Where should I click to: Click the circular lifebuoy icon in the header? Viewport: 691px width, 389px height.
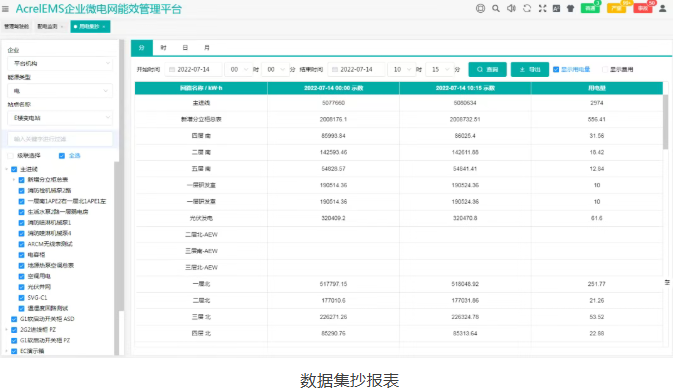click(x=480, y=8)
